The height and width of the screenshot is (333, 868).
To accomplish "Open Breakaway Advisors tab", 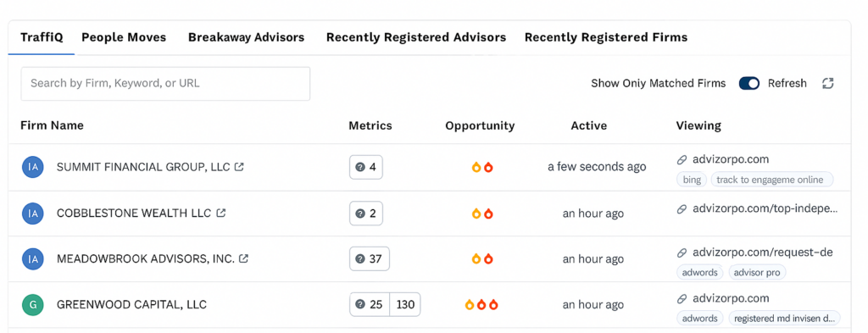I will pos(247,37).
